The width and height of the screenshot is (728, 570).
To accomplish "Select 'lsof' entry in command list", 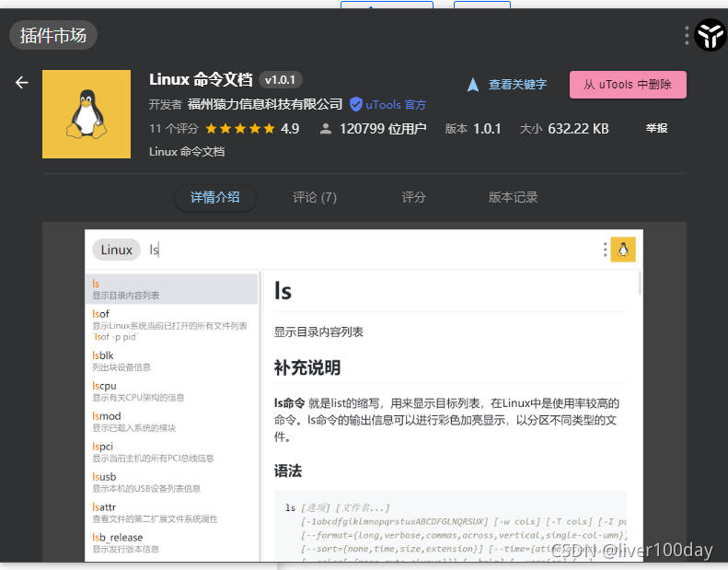I will click(x=171, y=325).
